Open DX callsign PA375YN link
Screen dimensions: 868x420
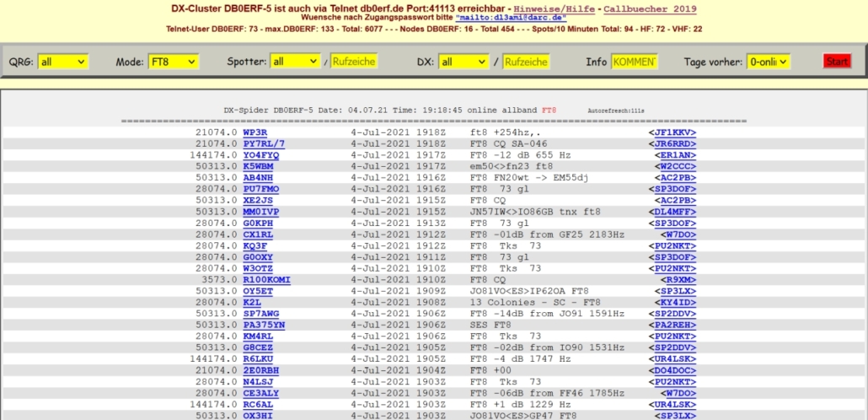click(x=264, y=325)
